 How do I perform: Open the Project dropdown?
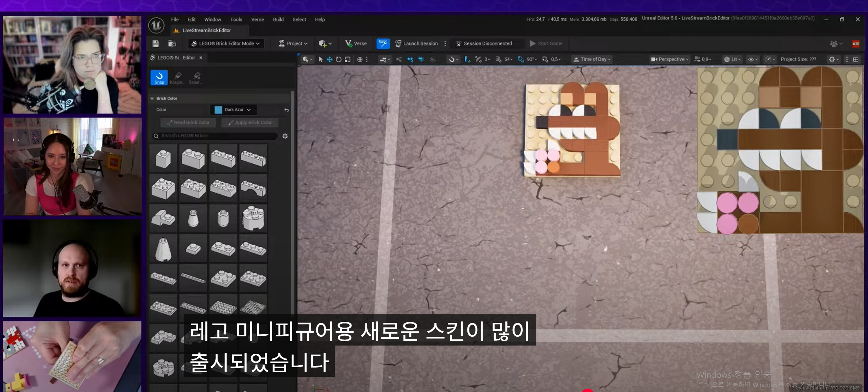tap(293, 43)
